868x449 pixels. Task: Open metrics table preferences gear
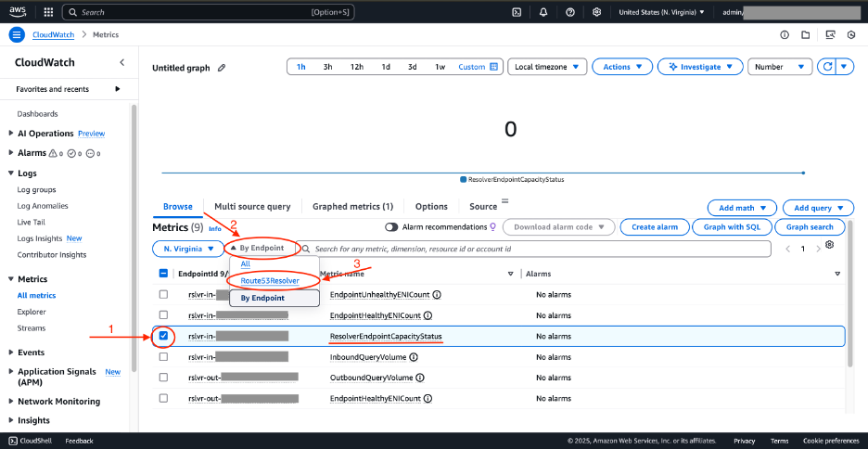829,244
